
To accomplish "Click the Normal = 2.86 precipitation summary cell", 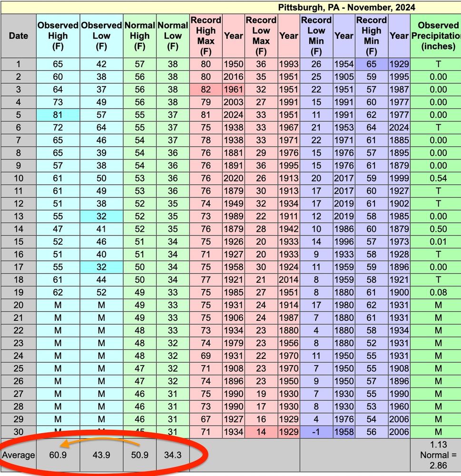I will coord(437,455).
